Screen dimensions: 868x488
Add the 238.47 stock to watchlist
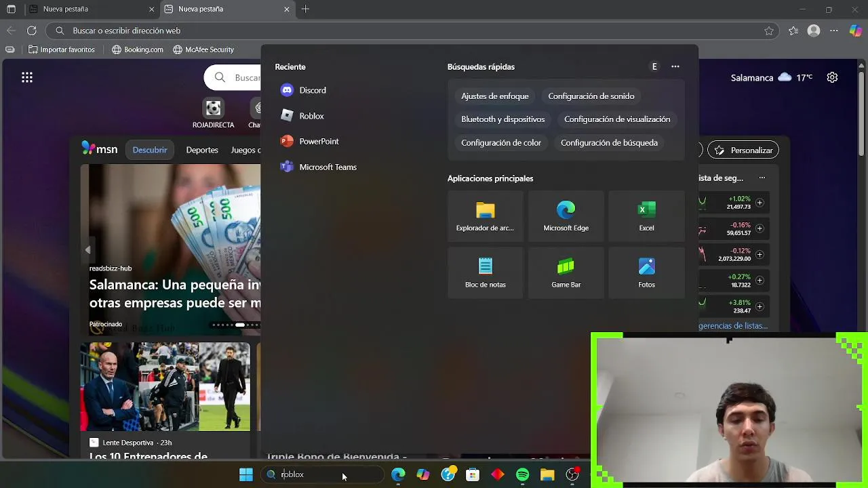(759, 306)
